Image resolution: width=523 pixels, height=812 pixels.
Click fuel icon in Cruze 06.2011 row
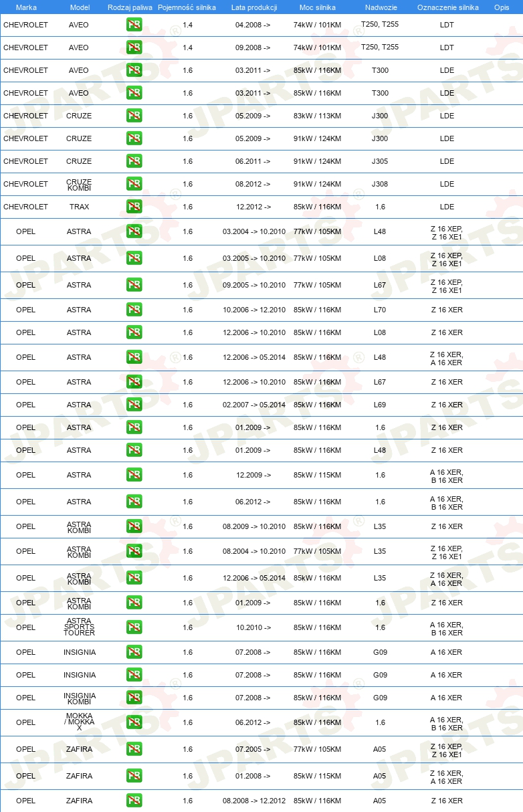point(134,161)
